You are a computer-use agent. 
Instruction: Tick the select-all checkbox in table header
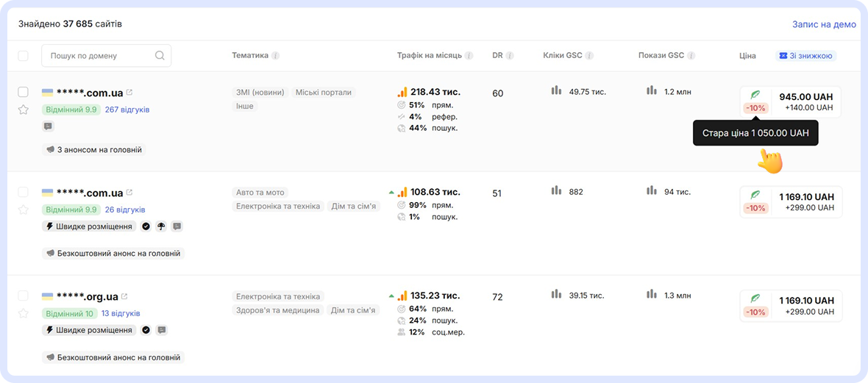pos(23,56)
